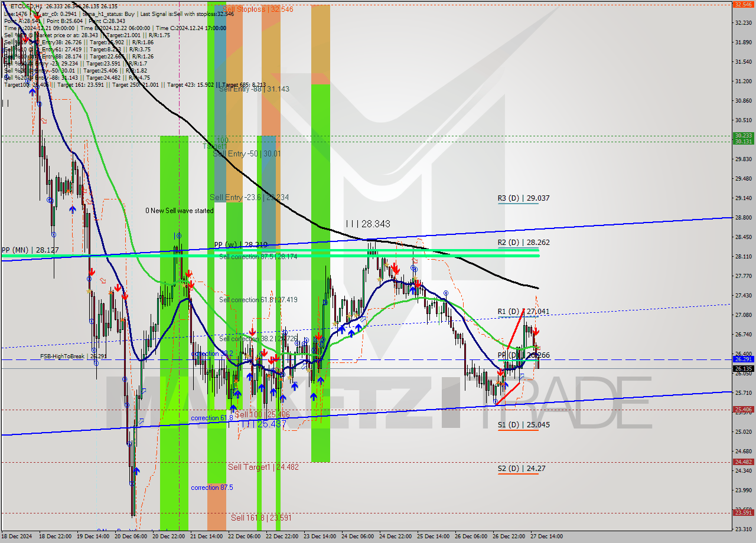Screen dimensions: 756x543
Task: Click the '0 New Sell wave started' annotation
Action: pos(180,211)
